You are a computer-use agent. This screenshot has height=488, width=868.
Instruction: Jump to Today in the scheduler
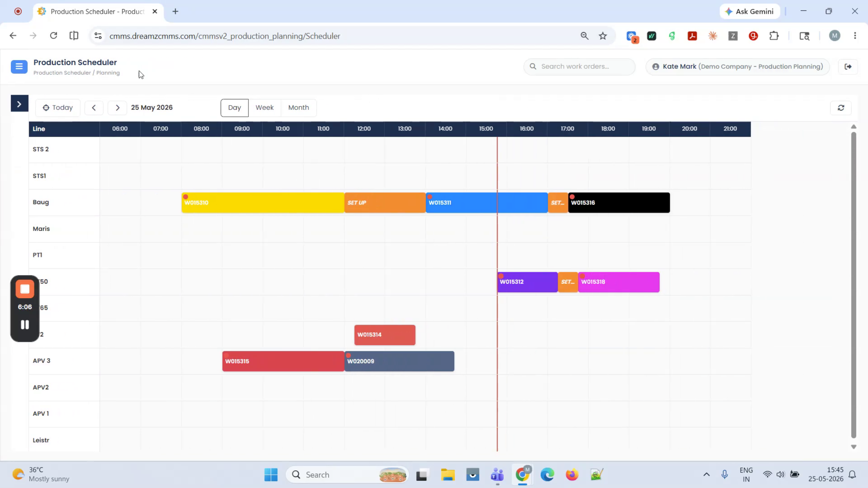point(58,108)
